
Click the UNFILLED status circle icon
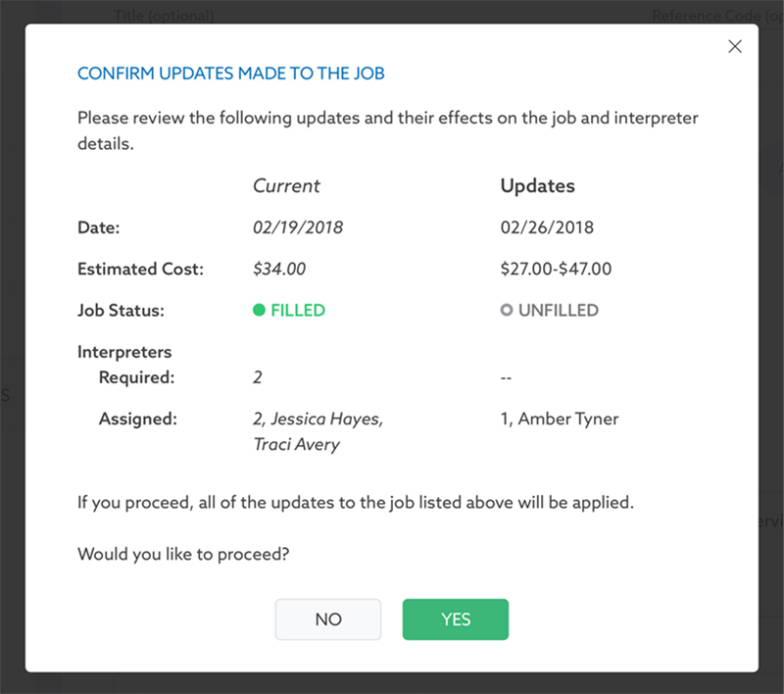[507, 310]
